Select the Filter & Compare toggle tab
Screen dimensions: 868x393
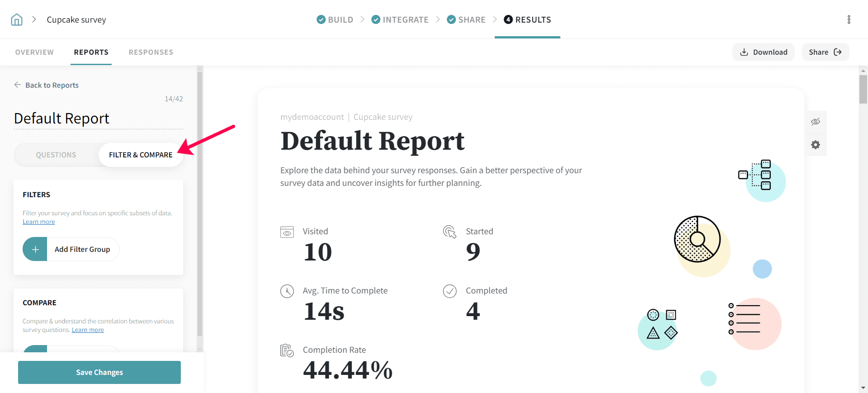pyautogui.click(x=141, y=155)
